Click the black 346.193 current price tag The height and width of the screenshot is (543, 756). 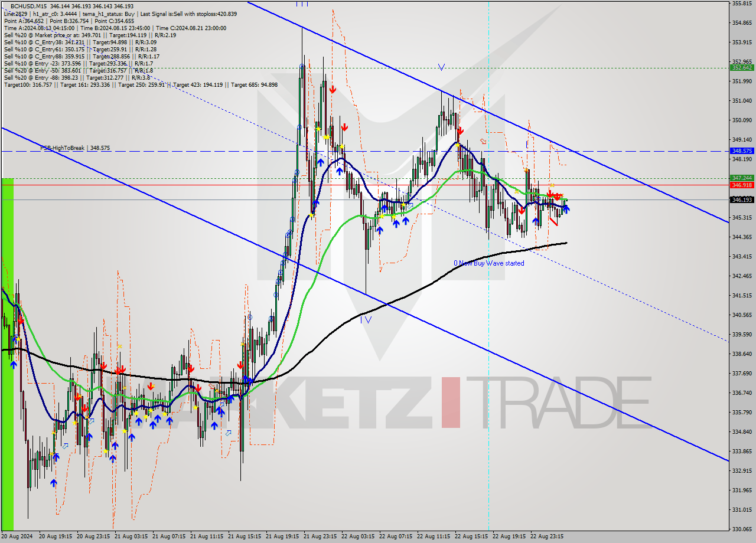(x=742, y=199)
